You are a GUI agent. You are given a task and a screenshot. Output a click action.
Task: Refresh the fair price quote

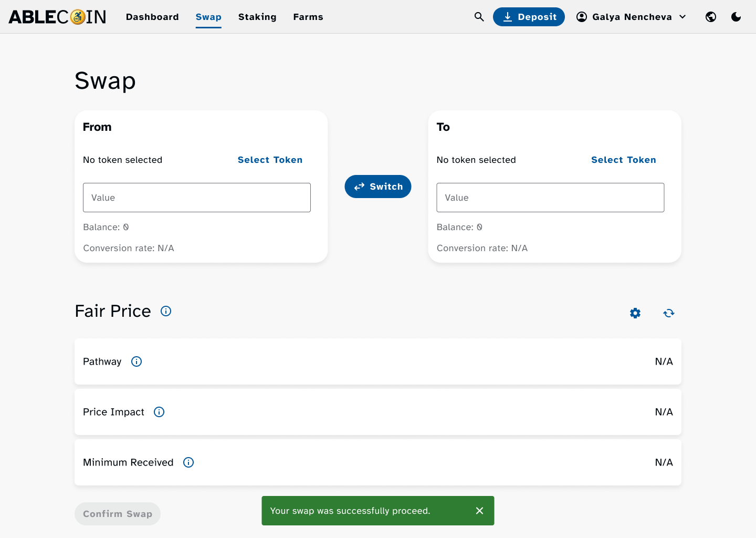coord(669,313)
